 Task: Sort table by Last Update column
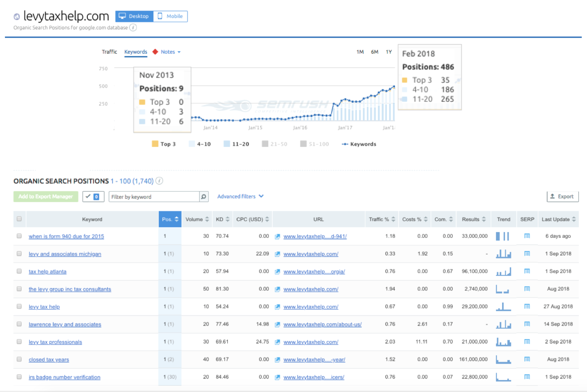point(558,219)
